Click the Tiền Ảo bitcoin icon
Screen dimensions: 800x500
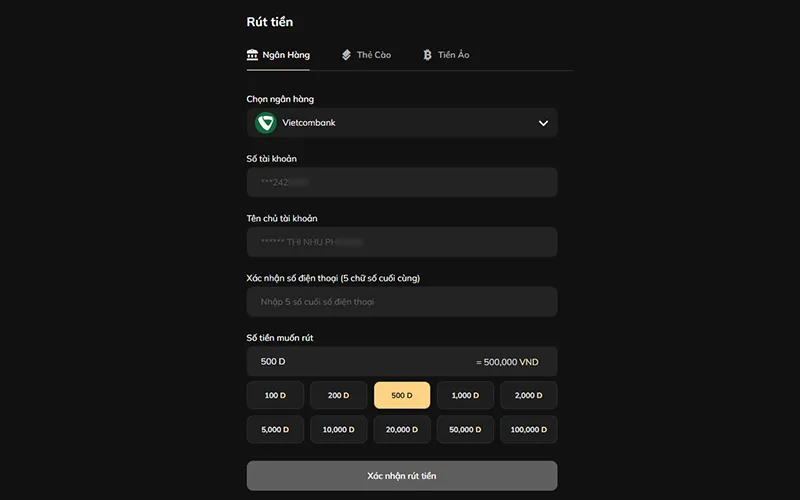click(x=427, y=55)
